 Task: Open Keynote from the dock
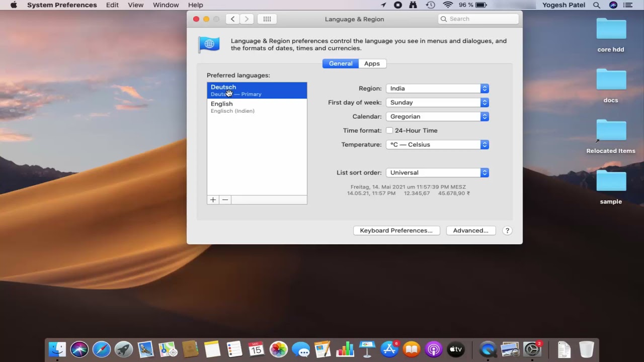point(367,349)
